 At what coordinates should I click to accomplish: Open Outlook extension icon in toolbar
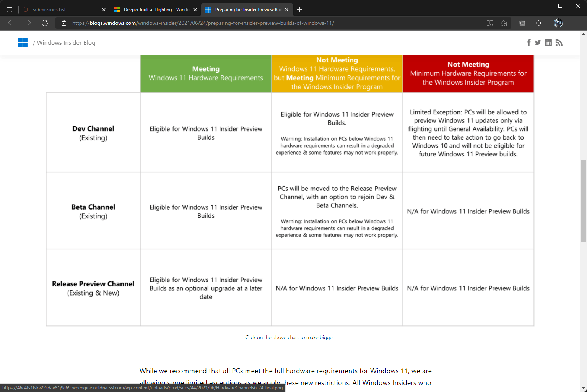[x=522, y=23]
